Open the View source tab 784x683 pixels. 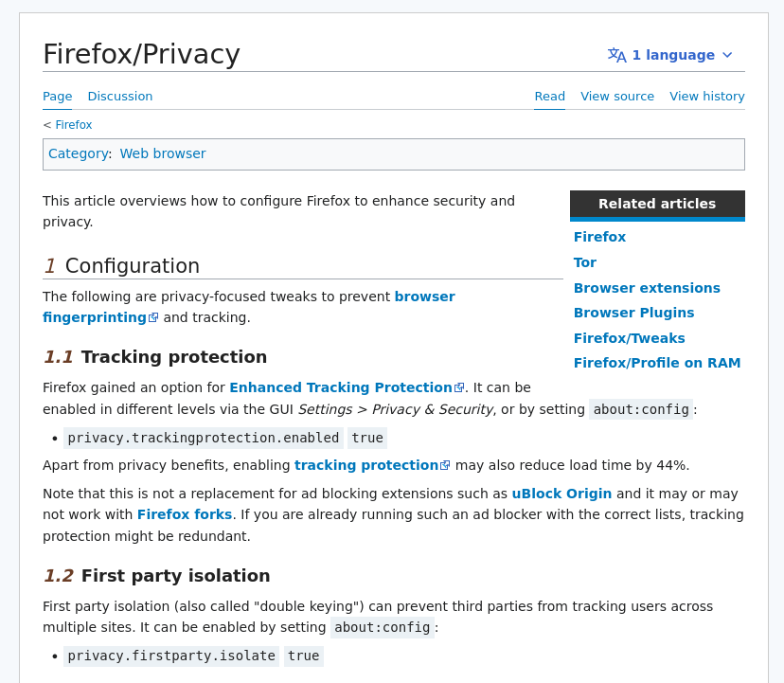point(617,97)
